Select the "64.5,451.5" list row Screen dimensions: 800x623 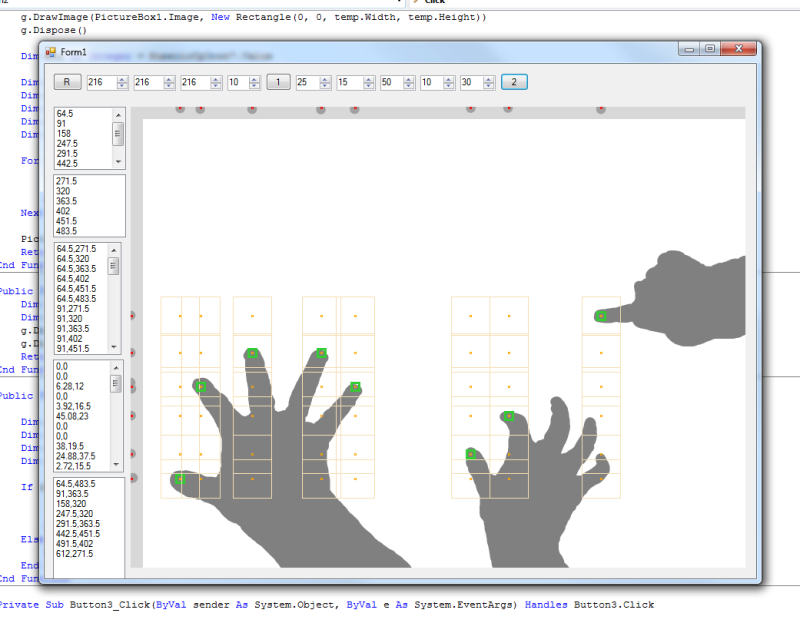point(76,289)
